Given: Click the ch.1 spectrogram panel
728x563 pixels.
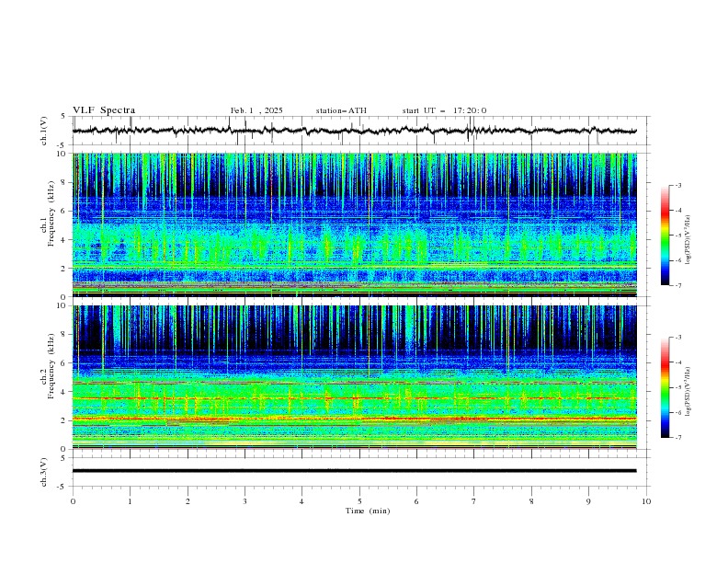Looking at the screenshot, I should 355,224.
